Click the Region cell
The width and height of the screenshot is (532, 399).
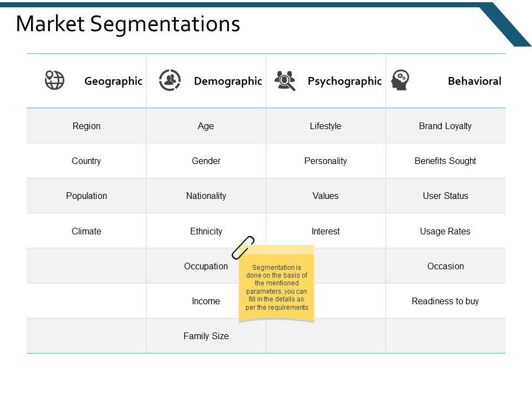pos(86,126)
